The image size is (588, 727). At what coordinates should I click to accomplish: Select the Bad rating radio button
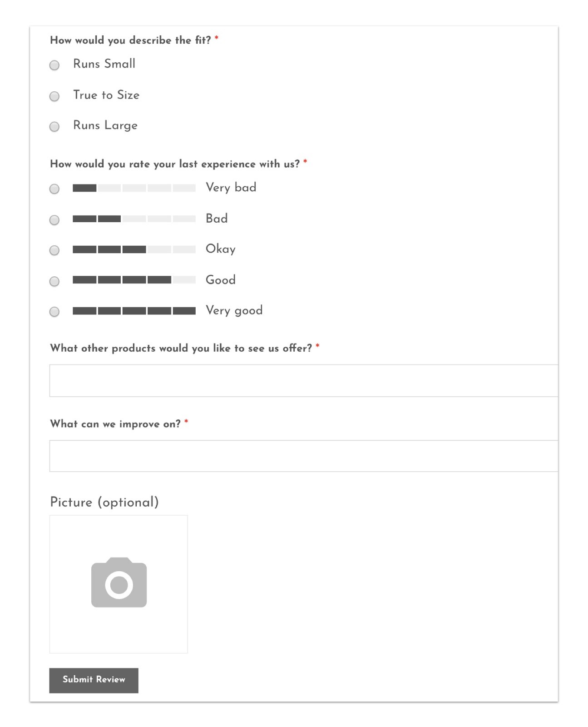point(54,220)
